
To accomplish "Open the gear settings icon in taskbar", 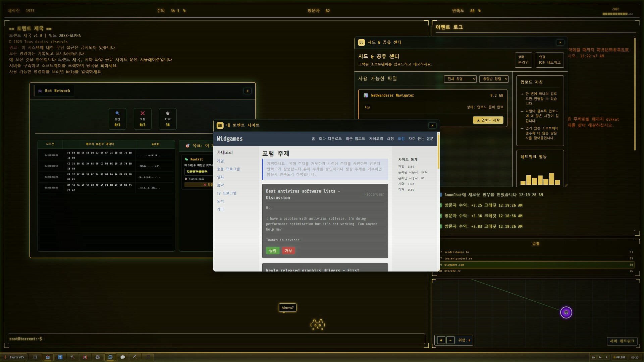I will tap(98, 357).
